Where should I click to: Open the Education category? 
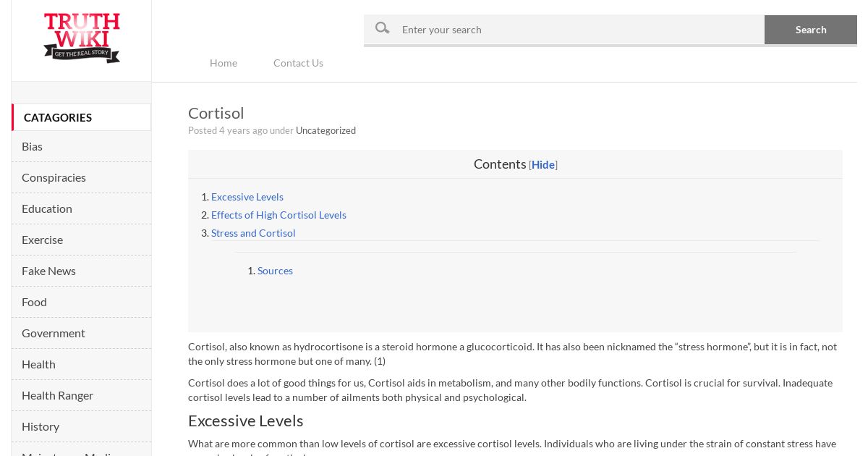[x=81, y=208]
